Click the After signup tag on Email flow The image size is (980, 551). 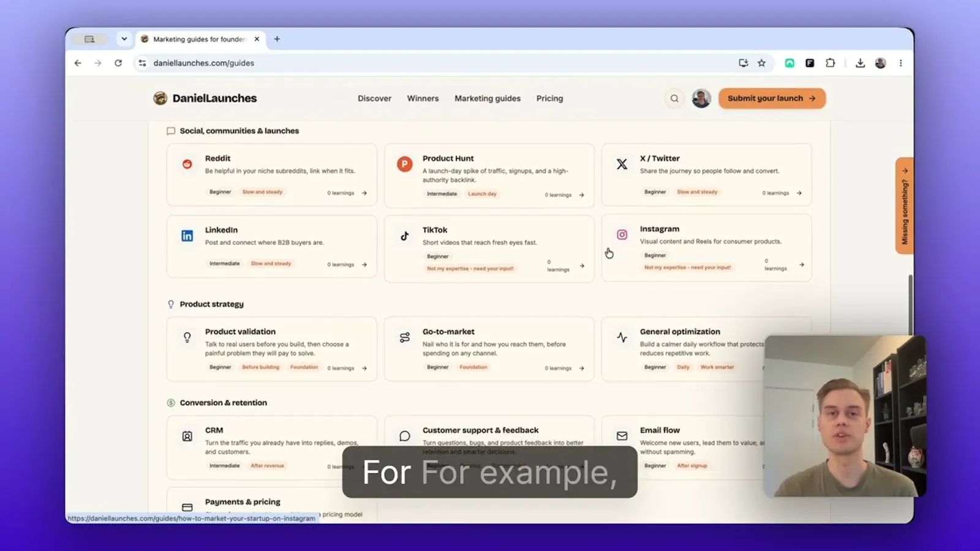(692, 466)
